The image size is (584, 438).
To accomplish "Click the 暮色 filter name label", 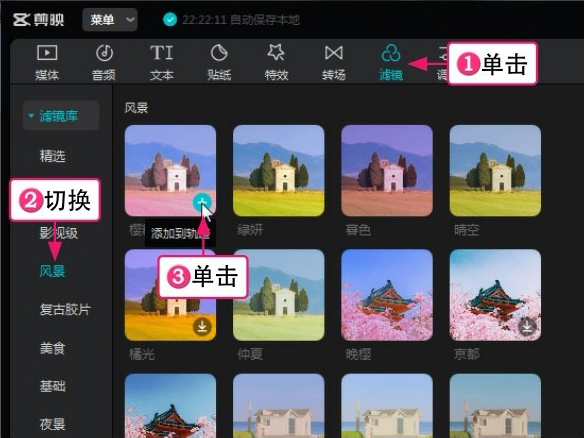I will click(x=358, y=230).
